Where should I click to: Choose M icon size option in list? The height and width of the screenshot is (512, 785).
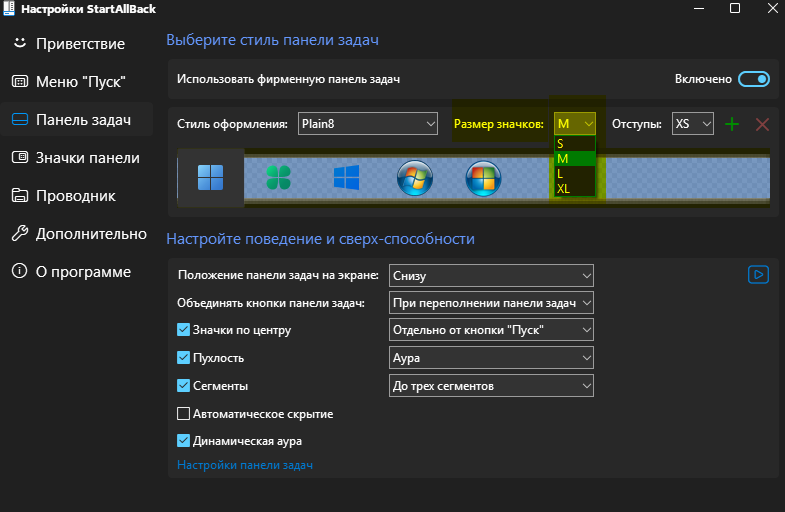pos(575,159)
